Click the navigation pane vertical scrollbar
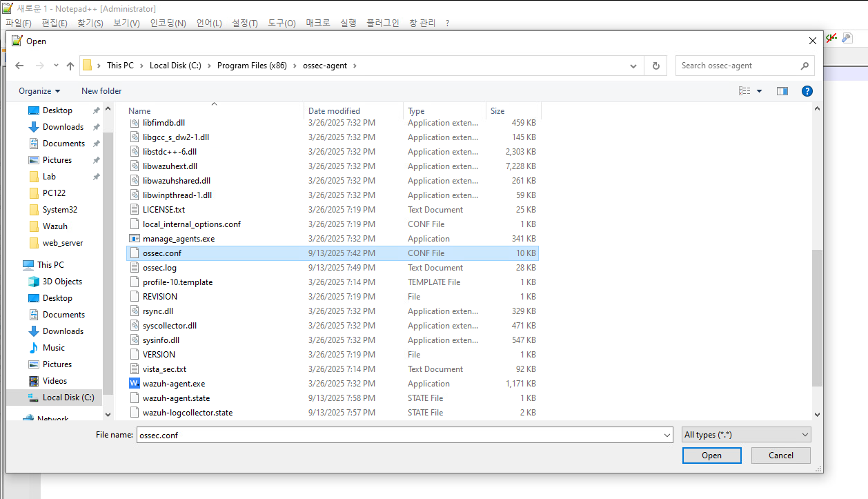Image resolution: width=868 pixels, height=499 pixels. point(108,262)
